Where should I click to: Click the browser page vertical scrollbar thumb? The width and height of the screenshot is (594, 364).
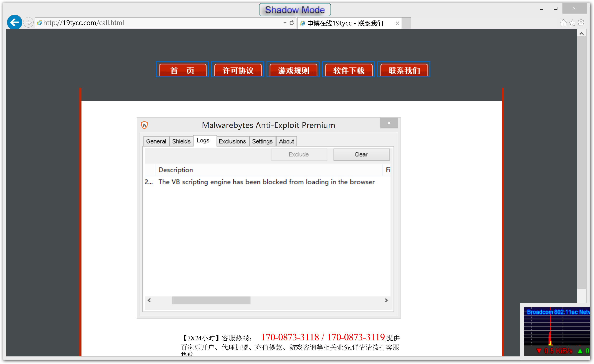tap(581, 163)
